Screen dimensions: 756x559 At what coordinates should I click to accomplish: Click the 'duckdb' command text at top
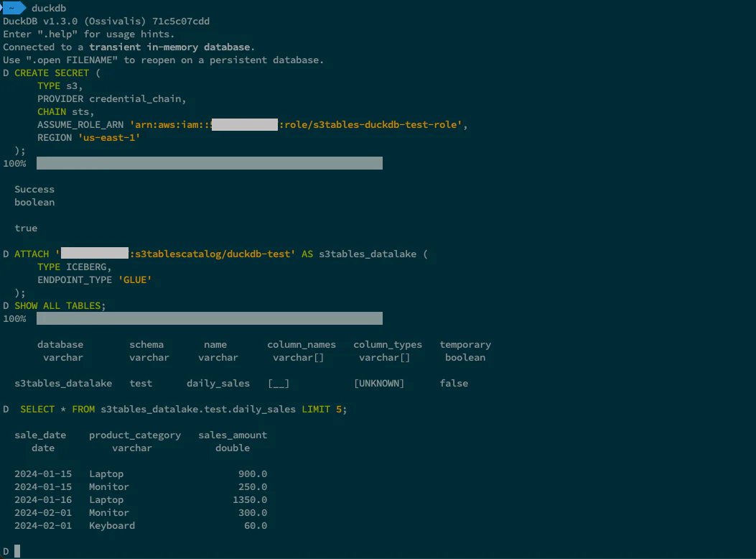pyautogui.click(x=49, y=8)
